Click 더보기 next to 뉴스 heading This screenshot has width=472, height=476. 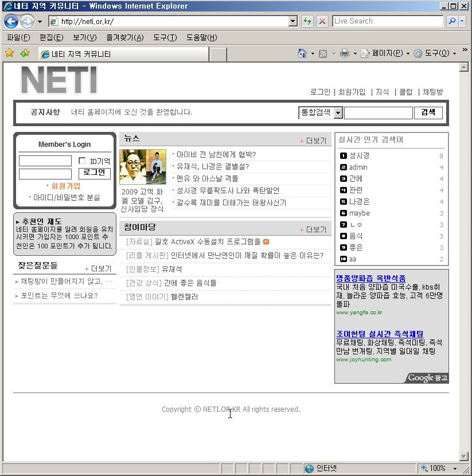click(316, 141)
